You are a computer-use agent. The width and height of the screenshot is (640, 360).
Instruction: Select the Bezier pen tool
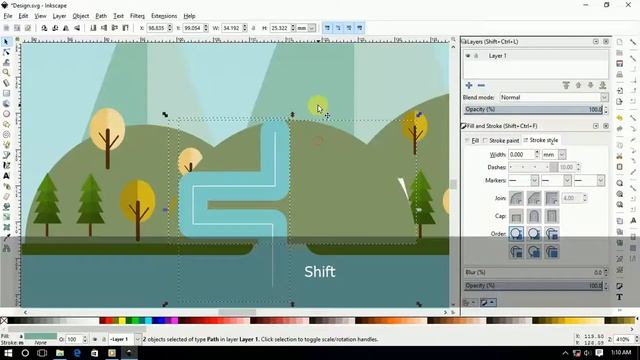coord(6,155)
